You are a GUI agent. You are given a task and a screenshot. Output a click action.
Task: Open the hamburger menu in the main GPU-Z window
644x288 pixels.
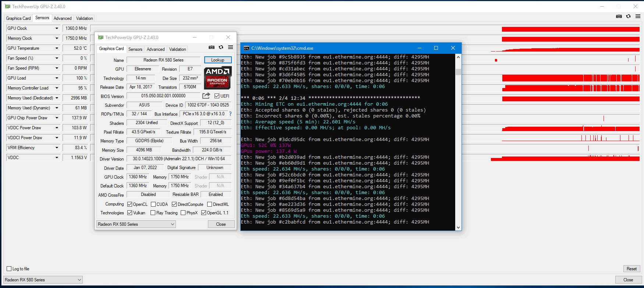pos(638,16)
